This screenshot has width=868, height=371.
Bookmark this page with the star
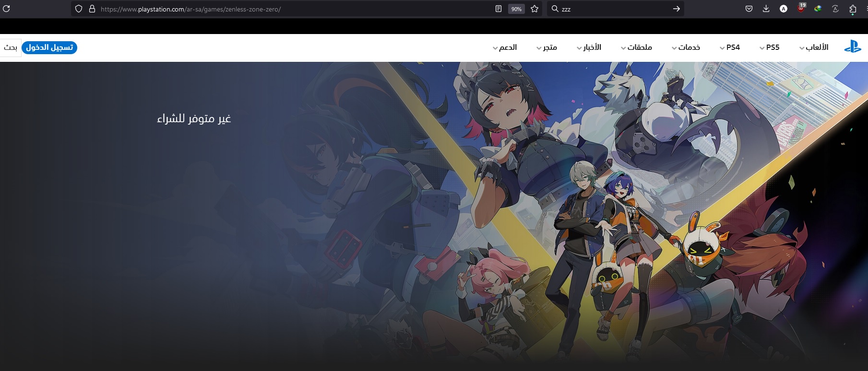click(535, 9)
